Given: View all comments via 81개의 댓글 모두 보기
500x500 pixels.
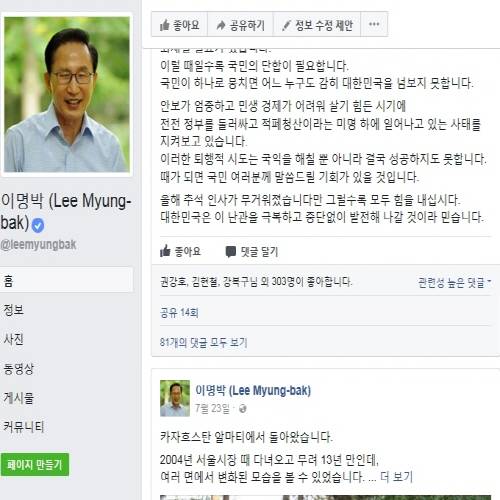Looking at the screenshot, I should [x=203, y=342].
